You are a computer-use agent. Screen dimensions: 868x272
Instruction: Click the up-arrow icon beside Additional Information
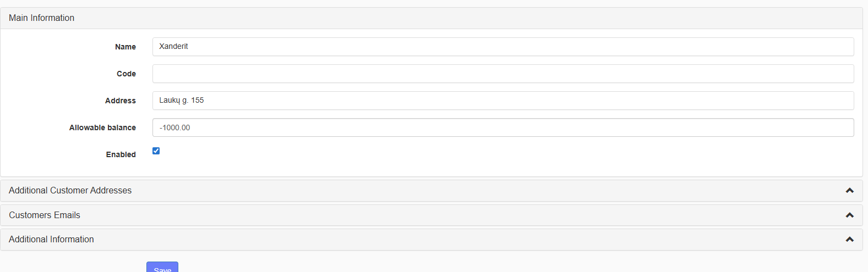pos(849,240)
